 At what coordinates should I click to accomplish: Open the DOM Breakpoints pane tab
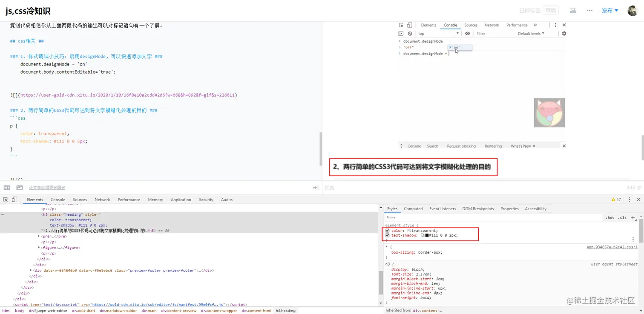[478, 209]
